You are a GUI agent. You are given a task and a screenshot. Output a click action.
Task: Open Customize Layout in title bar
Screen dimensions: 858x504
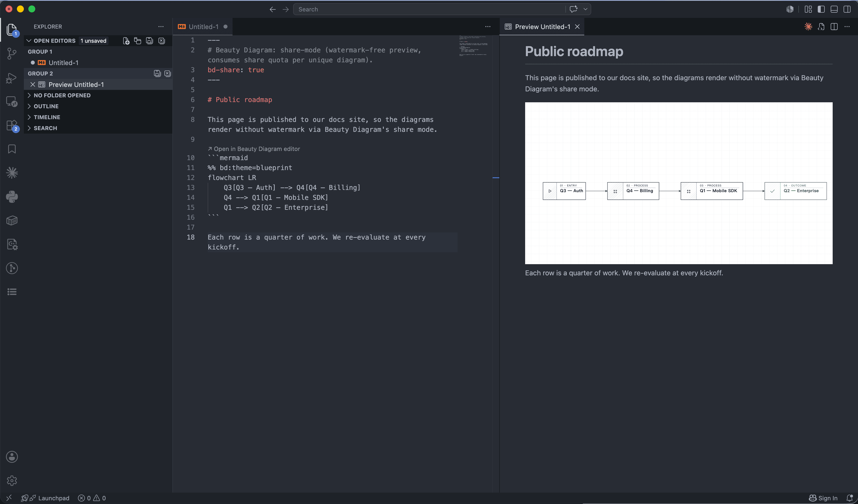[x=808, y=9]
